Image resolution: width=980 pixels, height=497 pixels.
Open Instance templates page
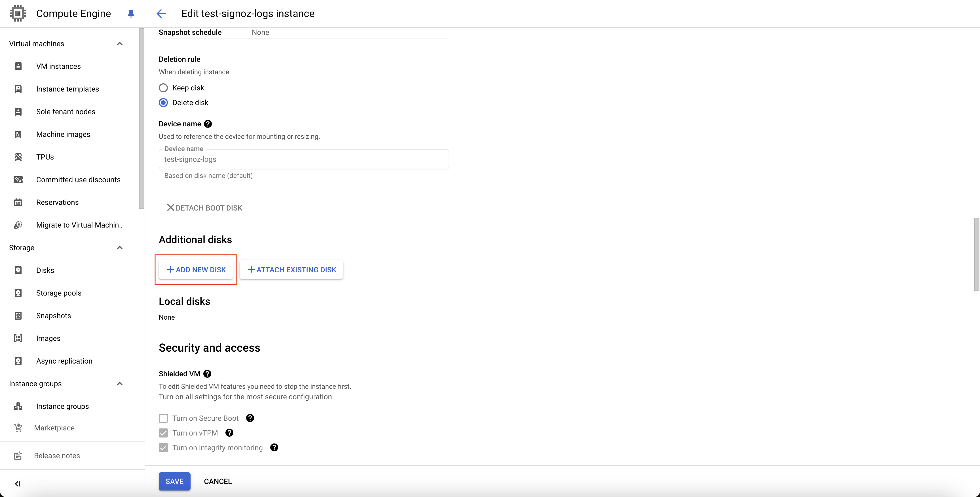point(68,89)
